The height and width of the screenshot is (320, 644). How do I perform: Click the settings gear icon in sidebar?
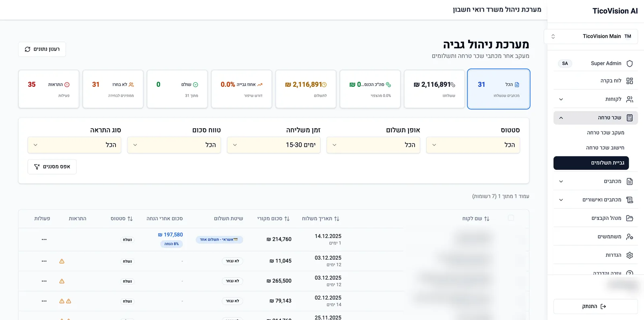[x=630, y=255]
